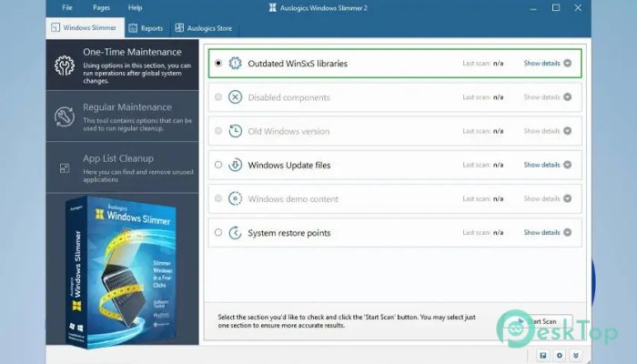Click the Outdated WinSxS libraries icon
This screenshot has width=637, height=364.
(x=235, y=63)
